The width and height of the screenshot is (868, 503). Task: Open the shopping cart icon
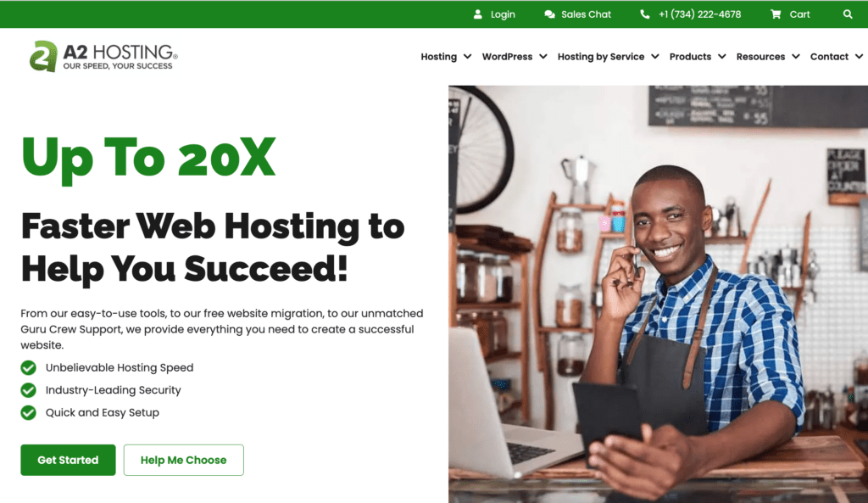(776, 14)
